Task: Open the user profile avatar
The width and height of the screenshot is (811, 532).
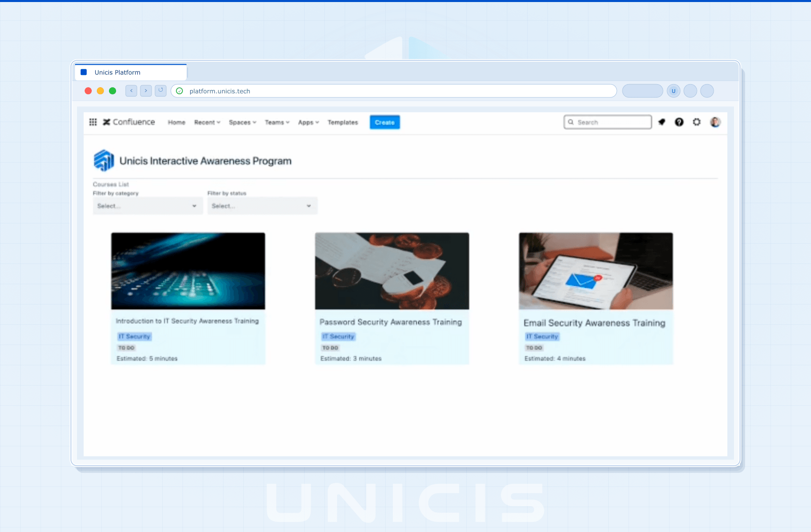Action: (715, 122)
